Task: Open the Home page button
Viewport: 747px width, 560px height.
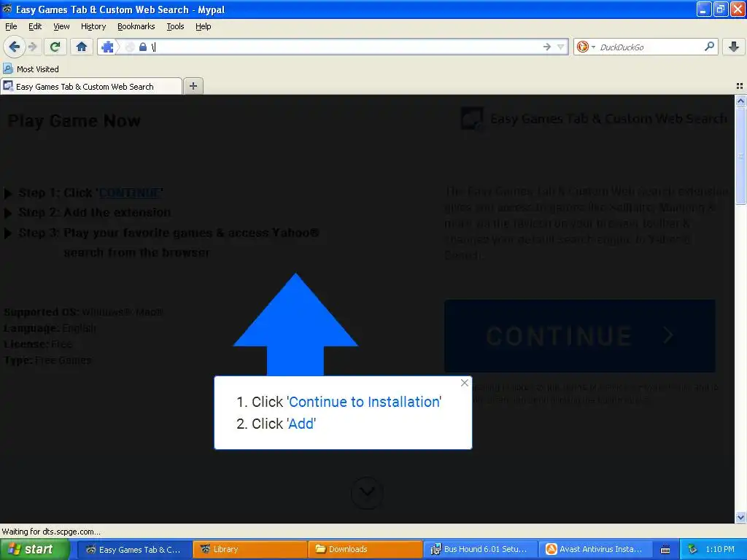Action: pyautogui.click(x=82, y=47)
